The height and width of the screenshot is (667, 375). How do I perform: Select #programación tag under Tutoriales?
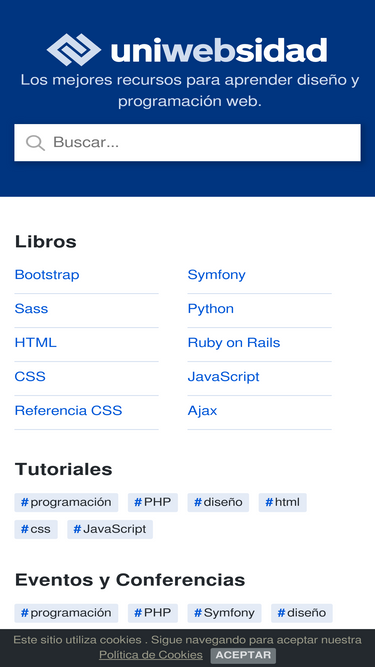click(66, 502)
